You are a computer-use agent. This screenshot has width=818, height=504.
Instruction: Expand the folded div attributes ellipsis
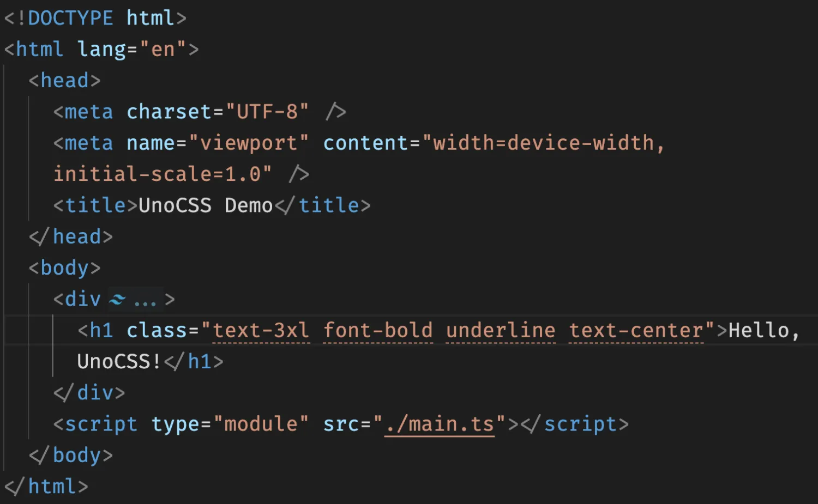(145, 300)
